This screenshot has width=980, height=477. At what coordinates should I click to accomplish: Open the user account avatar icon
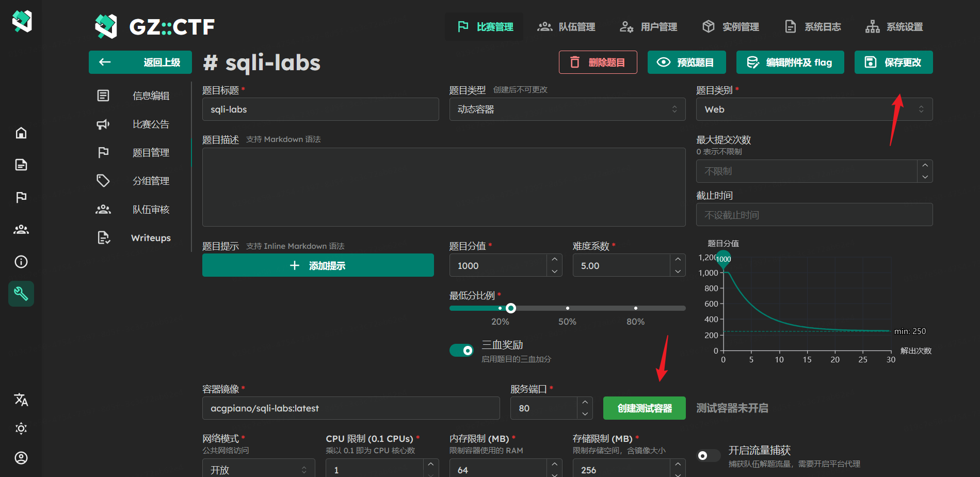pyautogui.click(x=21, y=458)
